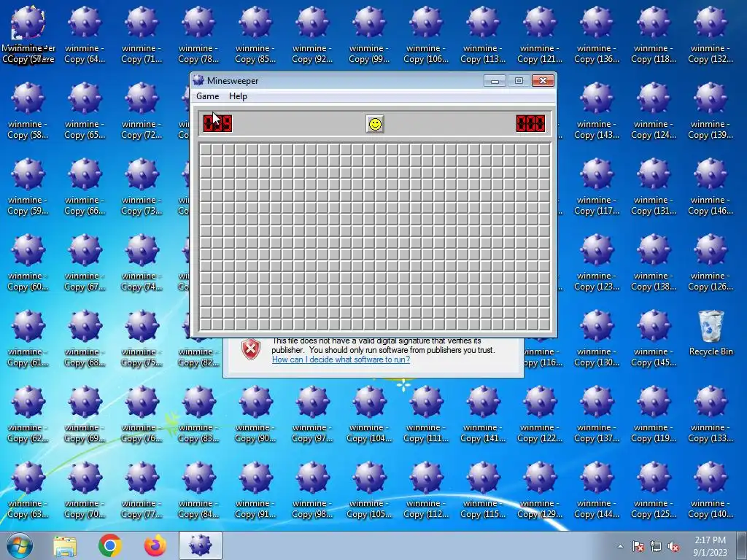The width and height of the screenshot is (747, 560).
Task: Select winmine - Copy (146) desktop icon
Action: coord(711,186)
